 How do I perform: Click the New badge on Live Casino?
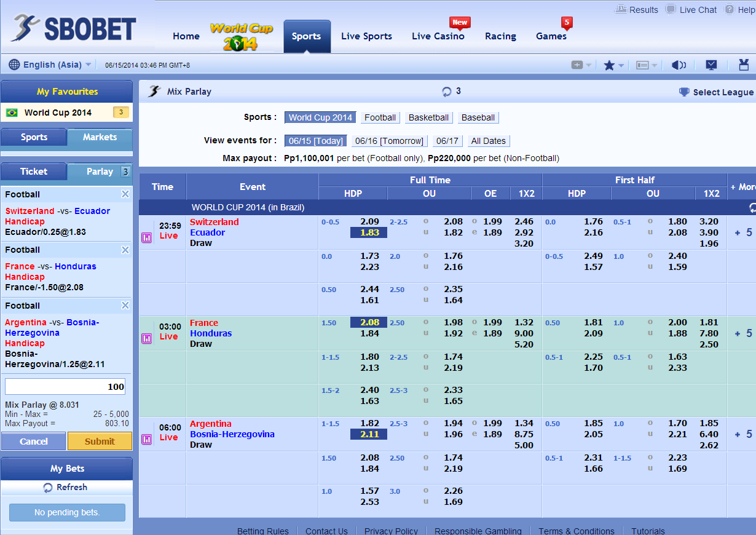coord(459,22)
